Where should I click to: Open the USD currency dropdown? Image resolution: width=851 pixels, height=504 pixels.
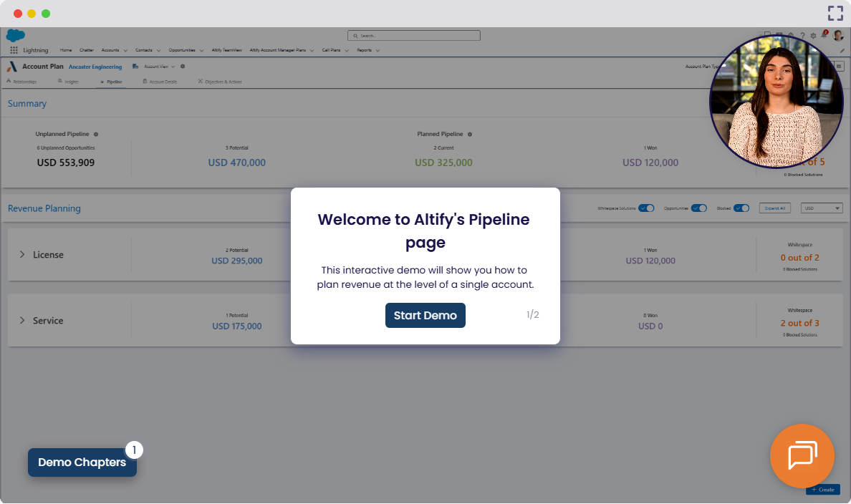coord(822,208)
